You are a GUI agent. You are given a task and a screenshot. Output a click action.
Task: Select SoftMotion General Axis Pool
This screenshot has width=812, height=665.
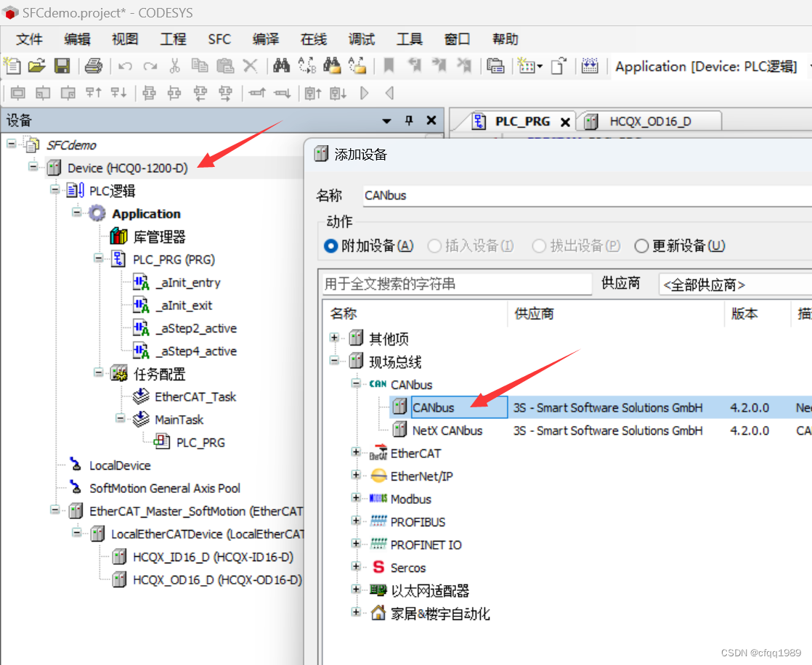165,489
